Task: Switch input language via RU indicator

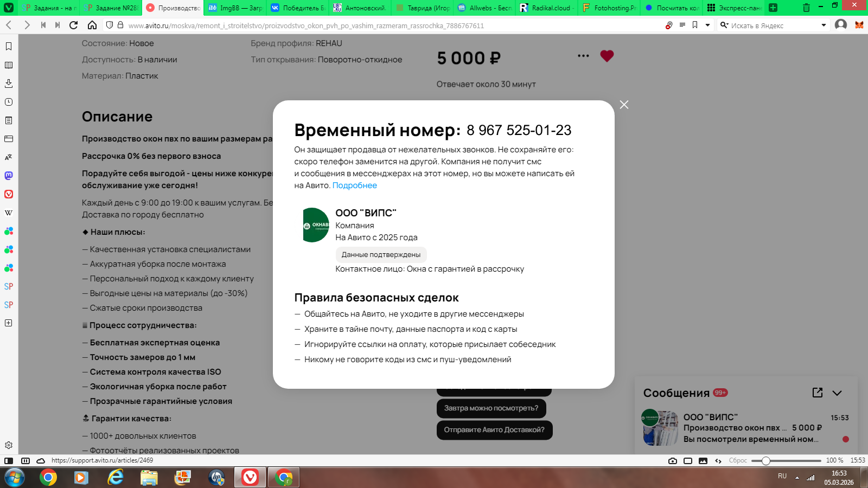Action: (782, 476)
